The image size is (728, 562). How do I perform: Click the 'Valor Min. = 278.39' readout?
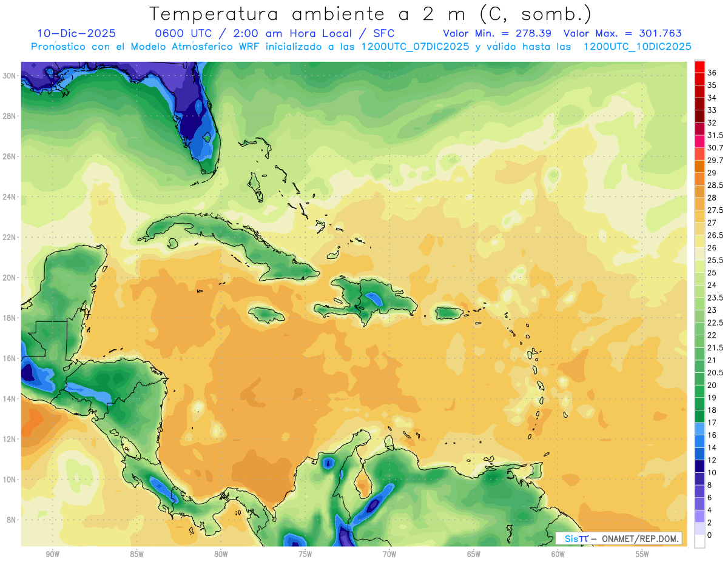click(497, 33)
